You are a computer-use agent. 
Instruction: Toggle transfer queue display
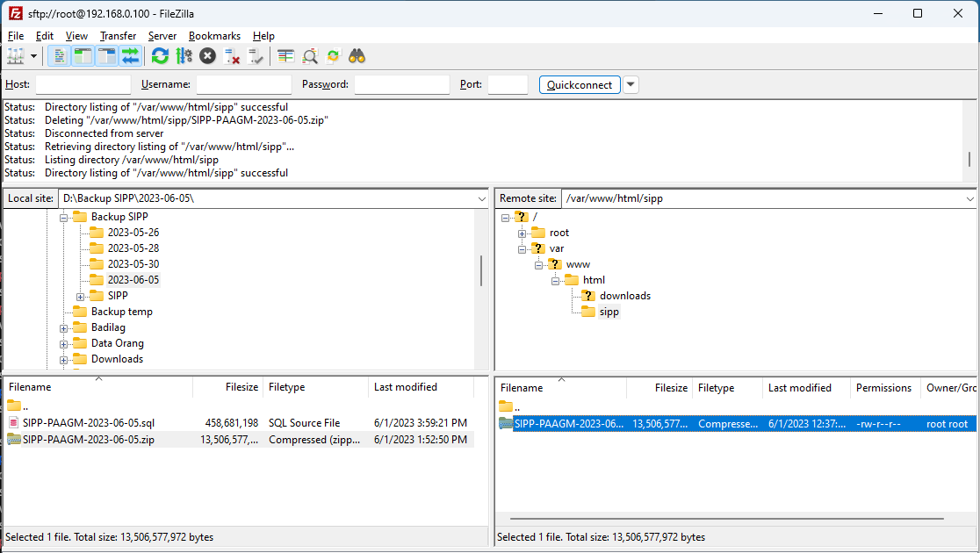[x=131, y=56]
